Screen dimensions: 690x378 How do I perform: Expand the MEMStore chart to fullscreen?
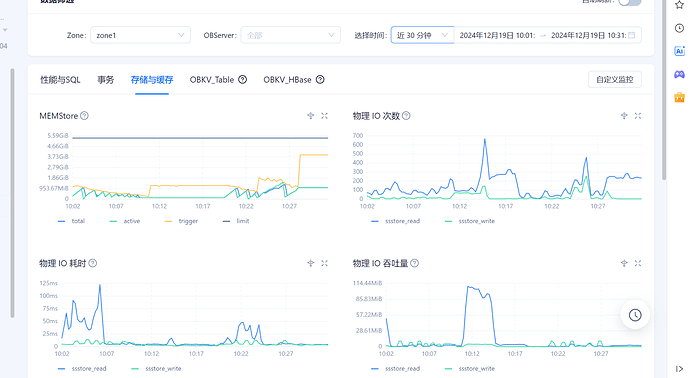(x=324, y=116)
